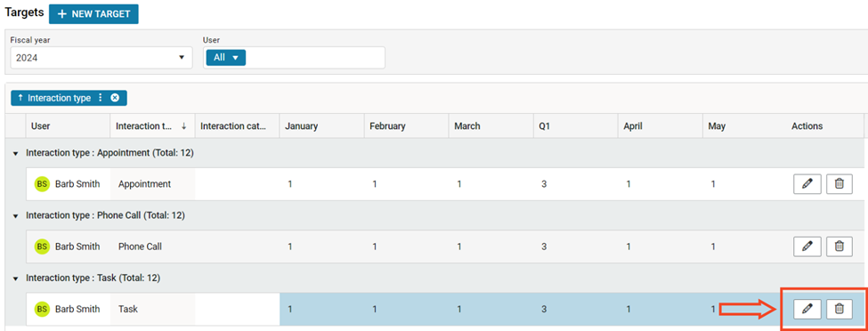Open the Interaction type chip options menu
This screenshot has width=868, height=331.
click(101, 98)
